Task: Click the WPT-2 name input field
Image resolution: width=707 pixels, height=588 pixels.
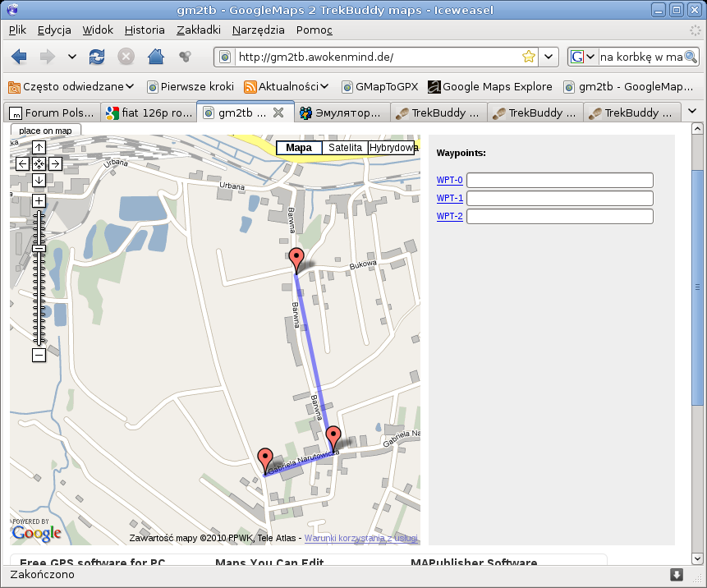Action: pyautogui.click(x=560, y=217)
